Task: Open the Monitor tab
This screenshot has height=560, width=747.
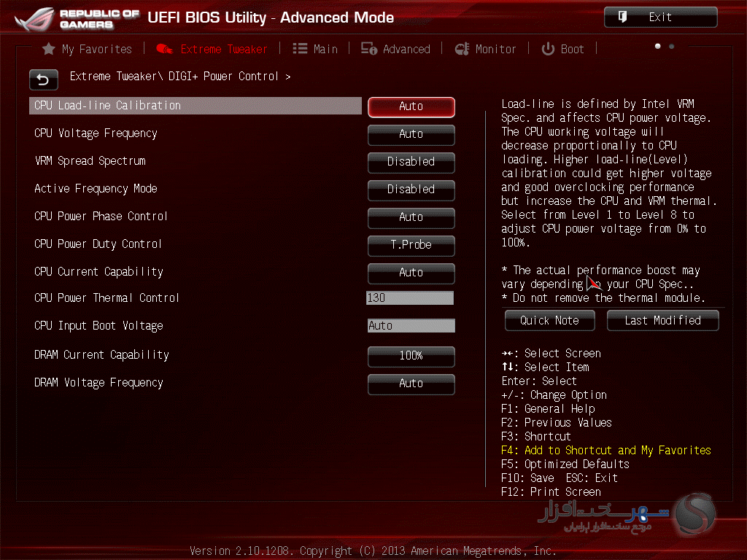Action: click(x=485, y=49)
